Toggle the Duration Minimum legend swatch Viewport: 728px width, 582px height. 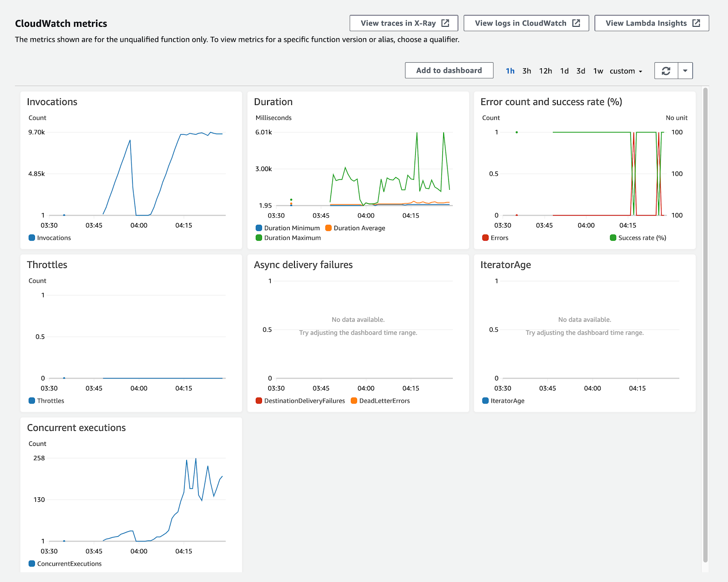259,228
